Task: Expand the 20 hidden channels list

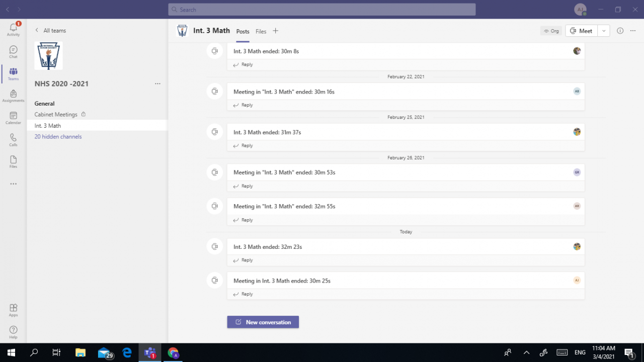Action: [x=58, y=137]
